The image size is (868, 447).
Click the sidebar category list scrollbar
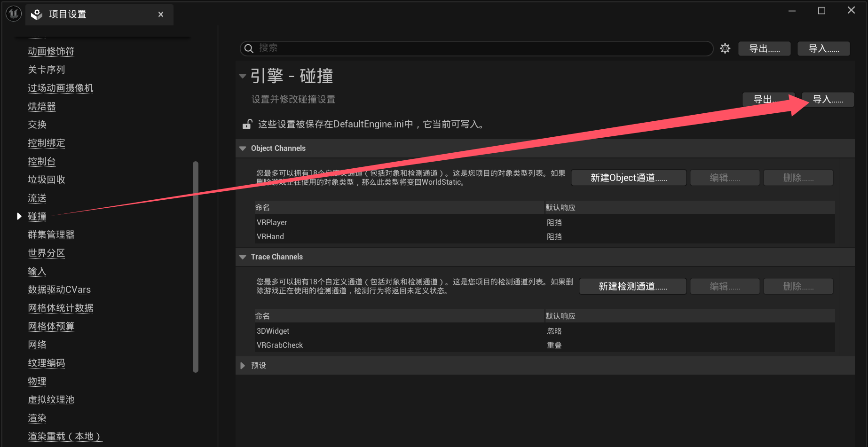(x=196, y=267)
